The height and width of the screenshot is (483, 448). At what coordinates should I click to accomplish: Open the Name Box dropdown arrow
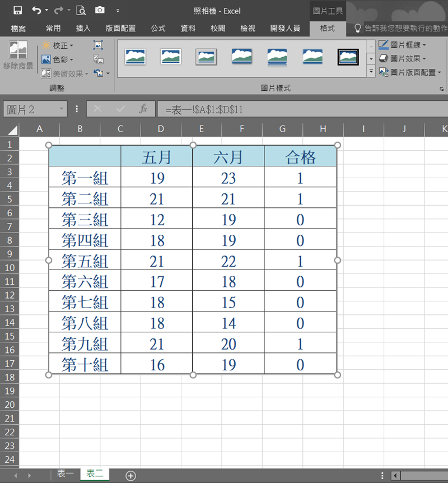click(61, 109)
